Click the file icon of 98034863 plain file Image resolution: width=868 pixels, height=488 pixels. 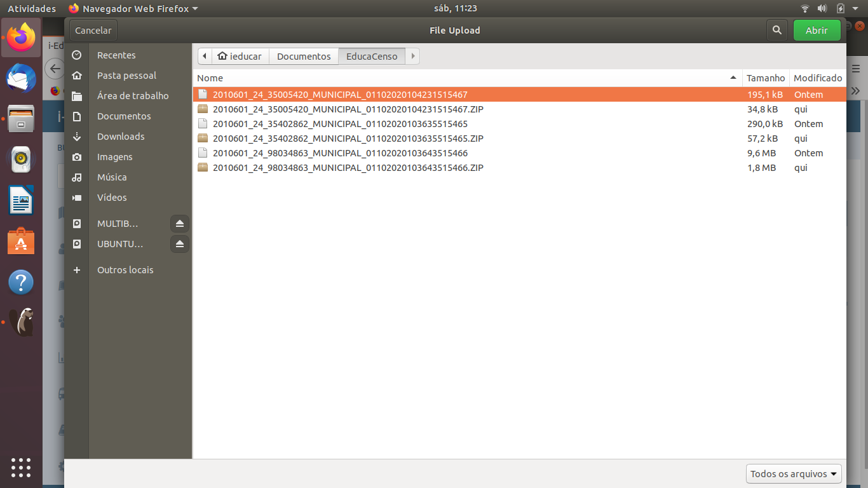click(x=203, y=152)
